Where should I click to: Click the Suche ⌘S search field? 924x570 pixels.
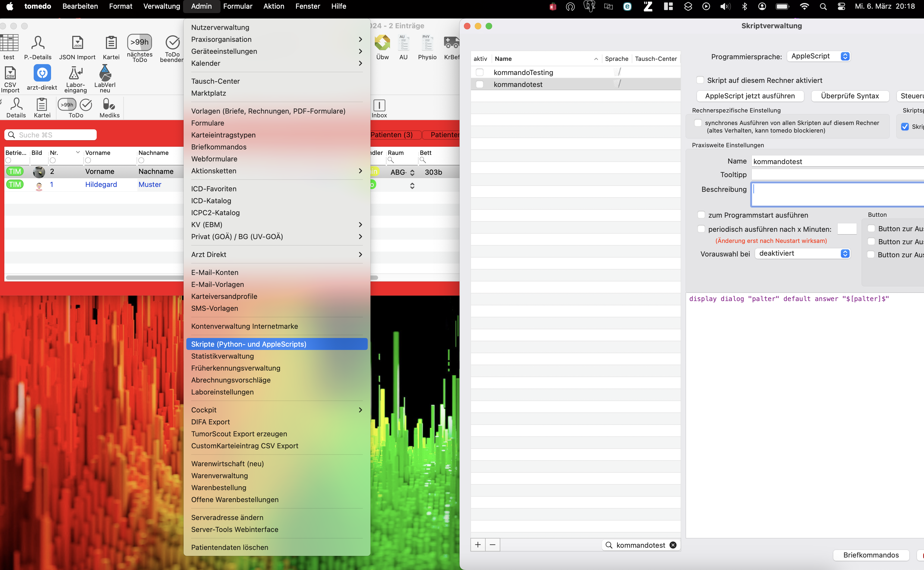pyautogui.click(x=51, y=135)
